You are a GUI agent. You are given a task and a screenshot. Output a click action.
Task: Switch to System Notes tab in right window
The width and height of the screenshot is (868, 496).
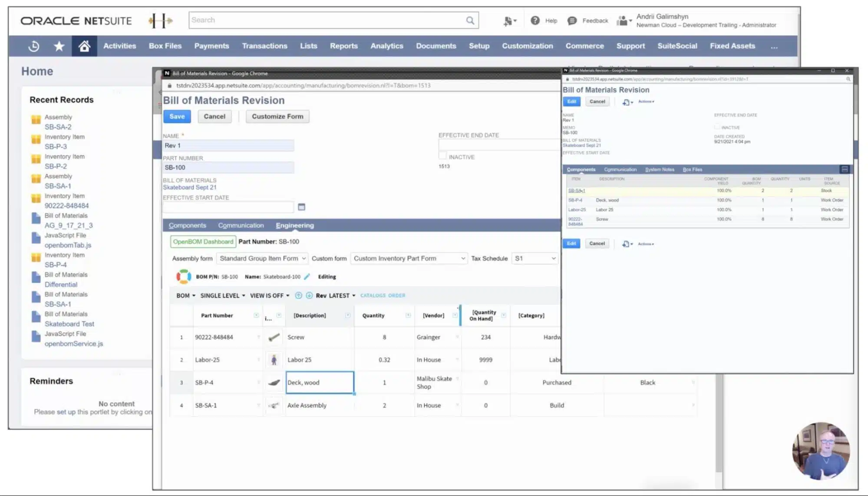(660, 169)
